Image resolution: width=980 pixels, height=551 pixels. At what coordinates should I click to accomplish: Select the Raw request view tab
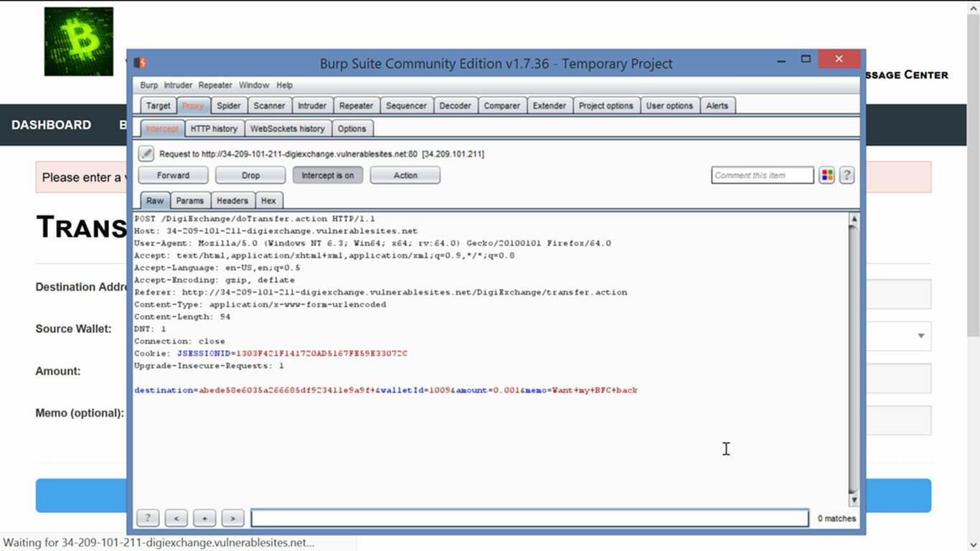coord(155,201)
